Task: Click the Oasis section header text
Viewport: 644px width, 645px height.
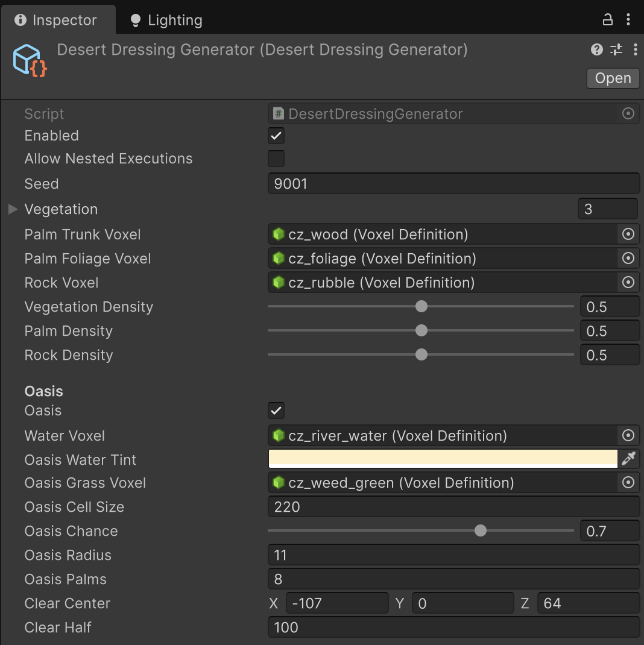Action: (x=43, y=391)
